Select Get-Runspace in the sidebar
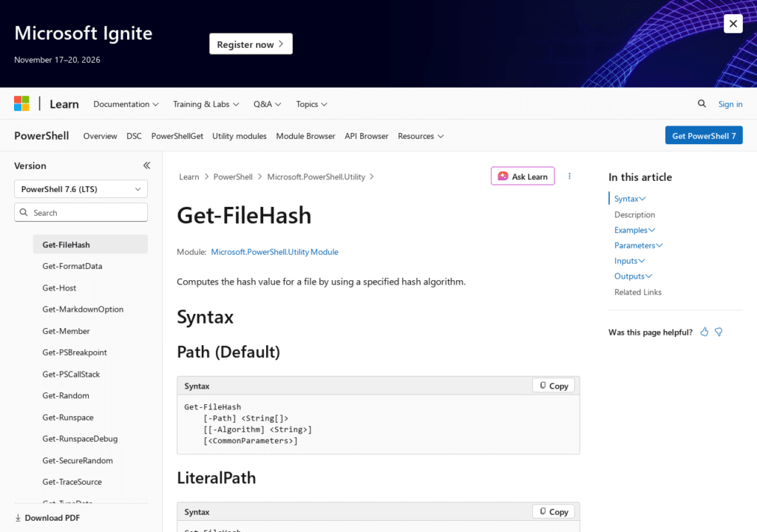Screen dimensions: 757x532 [68, 417]
